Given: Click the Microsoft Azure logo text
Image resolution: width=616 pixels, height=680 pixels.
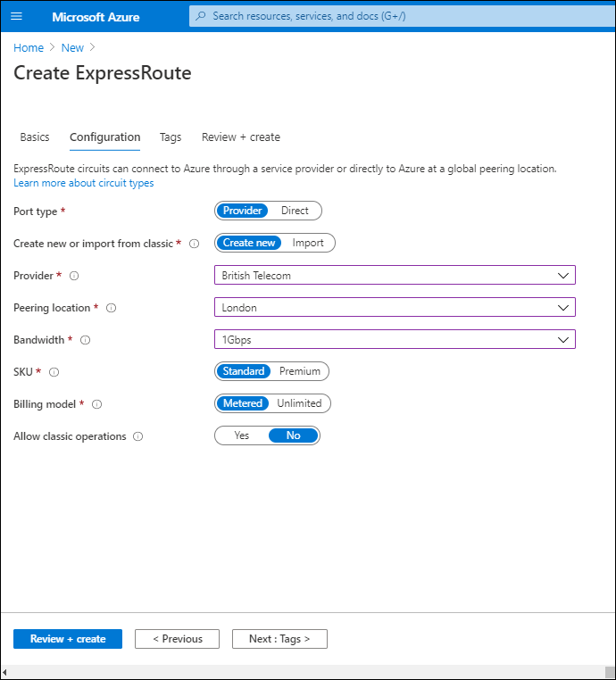Looking at the screenshot, I should click(x=96, y=17).
